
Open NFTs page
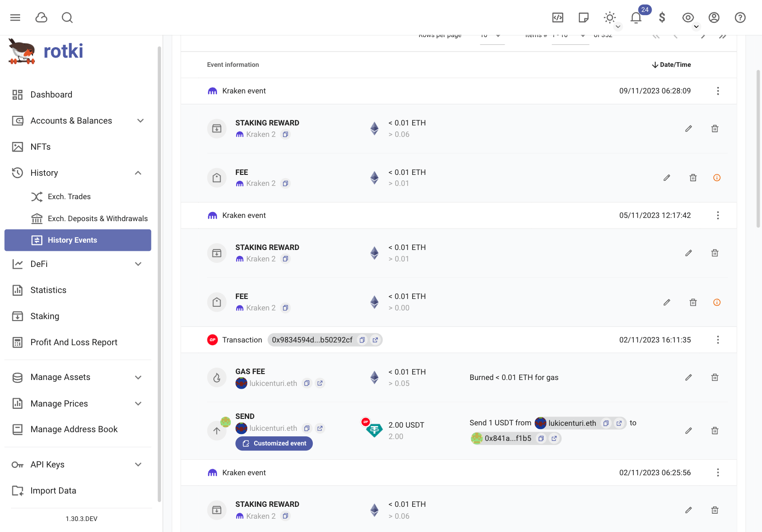(x=78, y=147)
